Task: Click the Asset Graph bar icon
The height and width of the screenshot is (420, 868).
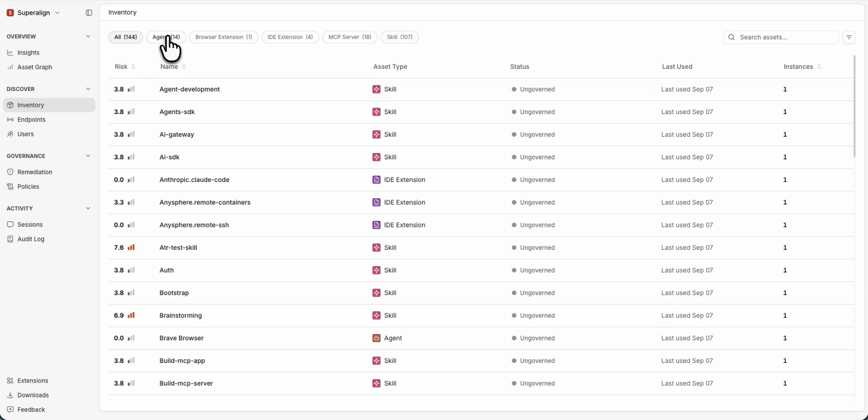Action: coord(10,67)
